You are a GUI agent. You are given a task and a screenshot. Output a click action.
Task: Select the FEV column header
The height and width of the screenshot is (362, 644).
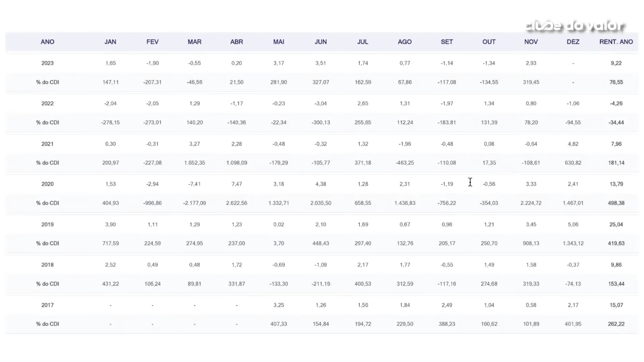152,42
